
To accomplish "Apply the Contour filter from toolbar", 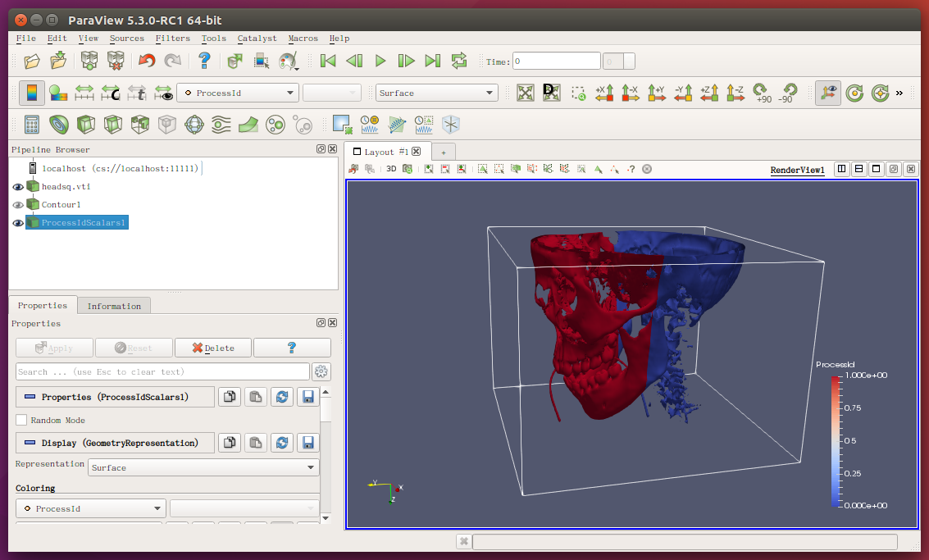I will [59, 125].
